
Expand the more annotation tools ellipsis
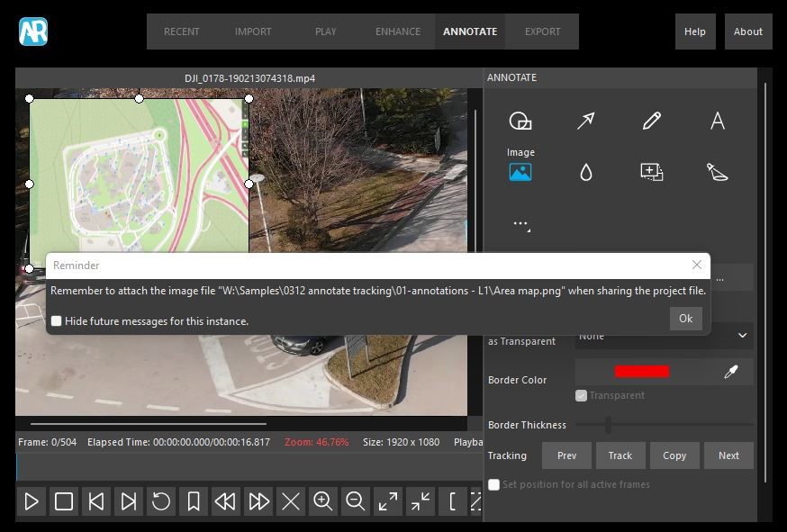(x=520, y=224)
